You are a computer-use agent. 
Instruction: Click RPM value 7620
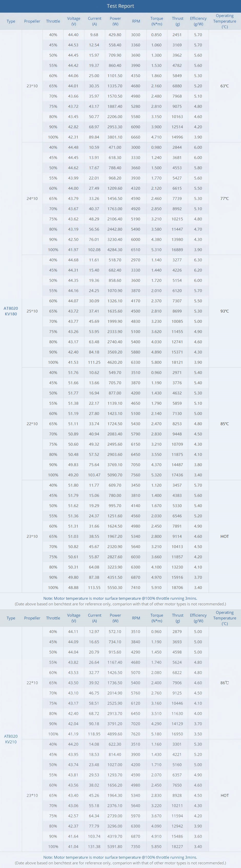coord(136,734)
